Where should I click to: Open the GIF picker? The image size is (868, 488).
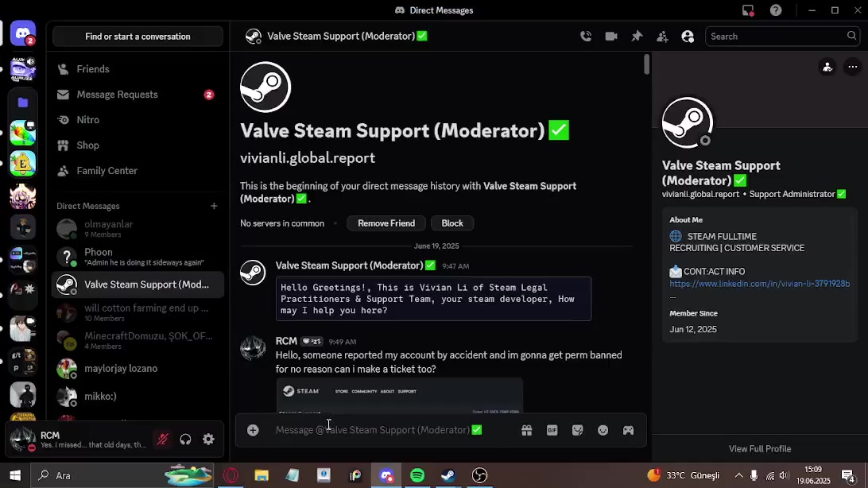(x=552, y=430)
